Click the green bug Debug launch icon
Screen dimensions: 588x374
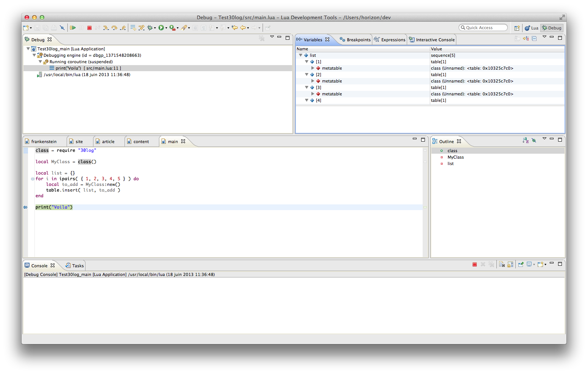(x=150, y=28)
